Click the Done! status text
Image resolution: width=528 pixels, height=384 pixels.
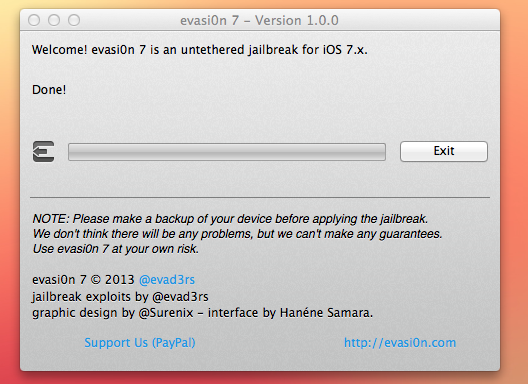[x=49, y=90]
